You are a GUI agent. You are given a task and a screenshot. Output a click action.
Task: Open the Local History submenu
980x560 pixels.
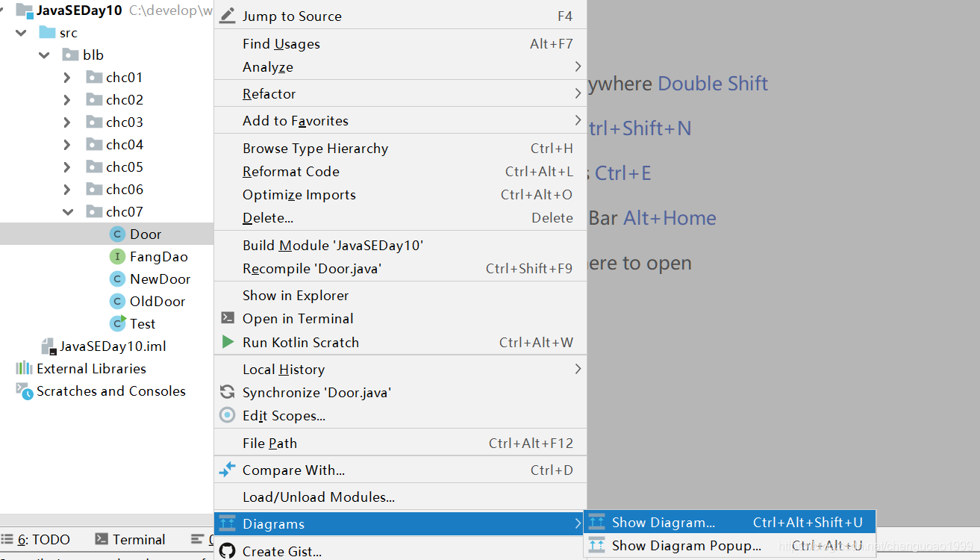400,369
